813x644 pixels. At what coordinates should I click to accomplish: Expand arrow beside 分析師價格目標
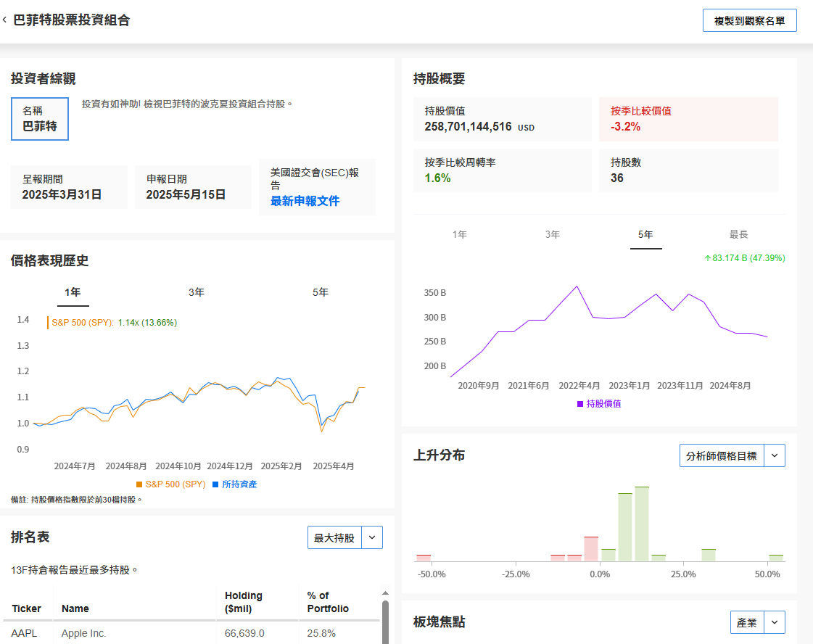[775, 455]
